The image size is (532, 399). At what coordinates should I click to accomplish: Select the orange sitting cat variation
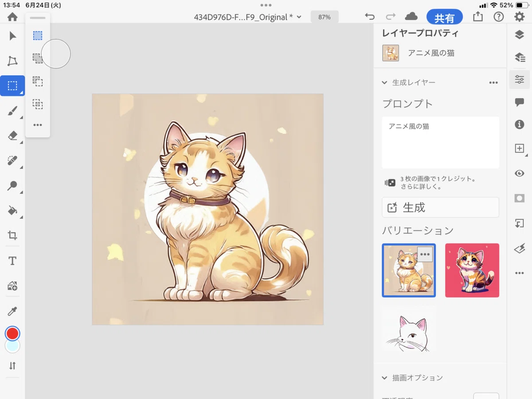409,270
